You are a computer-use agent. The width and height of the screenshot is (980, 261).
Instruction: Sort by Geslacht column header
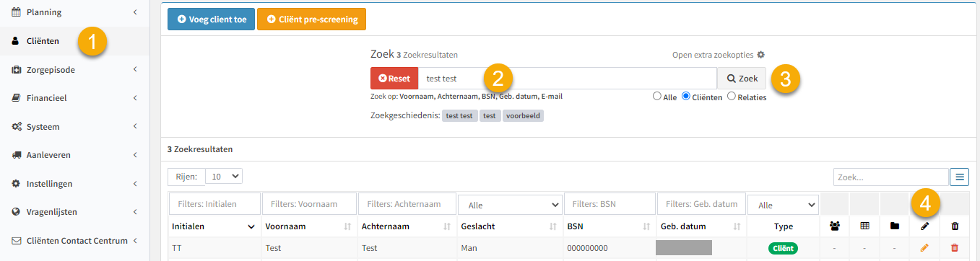coord(510,226)
